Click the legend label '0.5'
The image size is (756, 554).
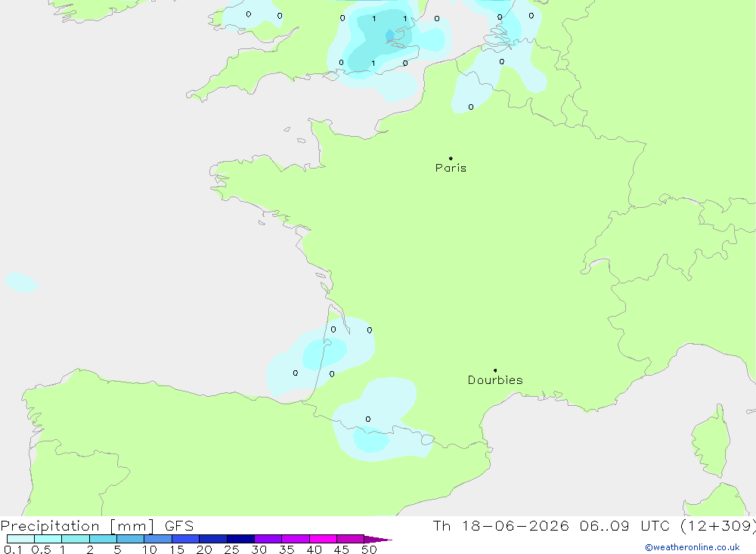[41, 549]
